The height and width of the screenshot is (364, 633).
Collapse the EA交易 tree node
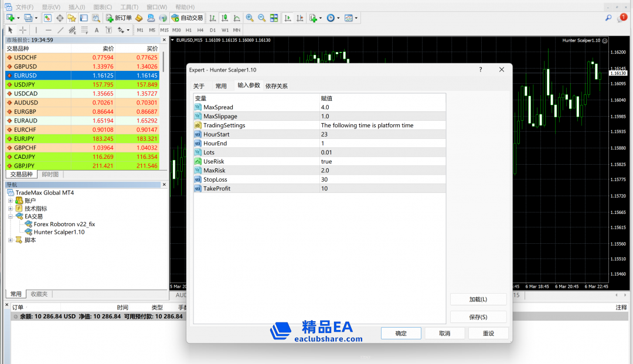[11, 217]
